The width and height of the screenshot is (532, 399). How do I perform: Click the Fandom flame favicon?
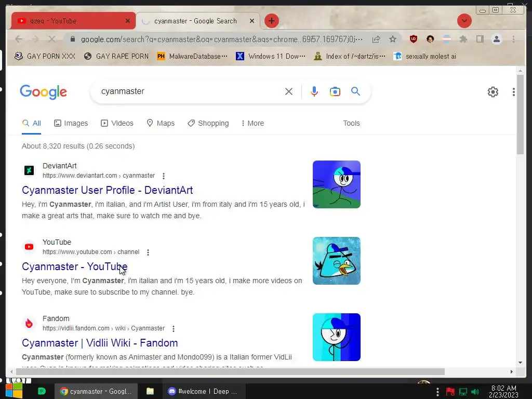pos(29,323)
